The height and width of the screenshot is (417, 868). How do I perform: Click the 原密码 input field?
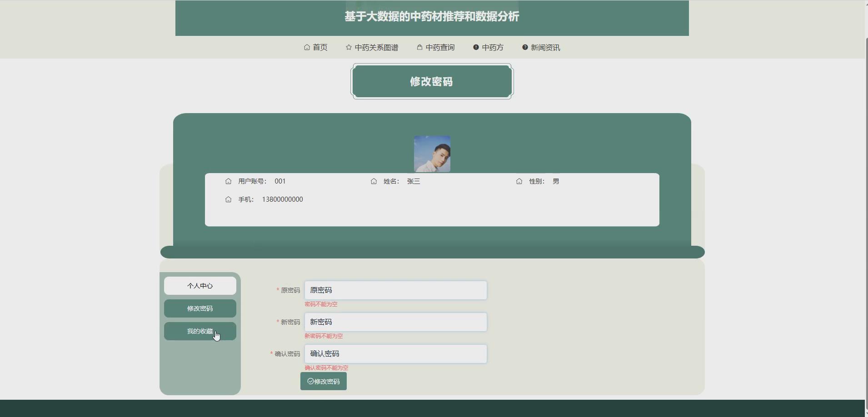tap(395, 290)
